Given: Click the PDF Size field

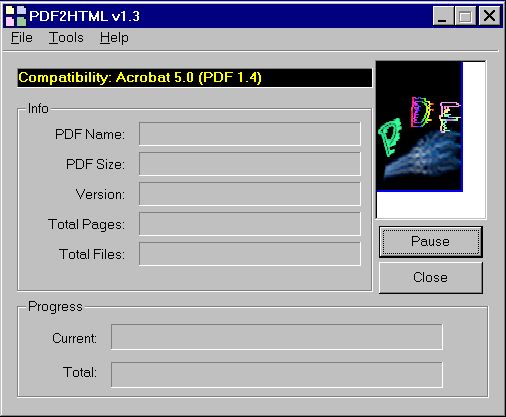Looking at the screenshot, I should (x=250, y=164).
